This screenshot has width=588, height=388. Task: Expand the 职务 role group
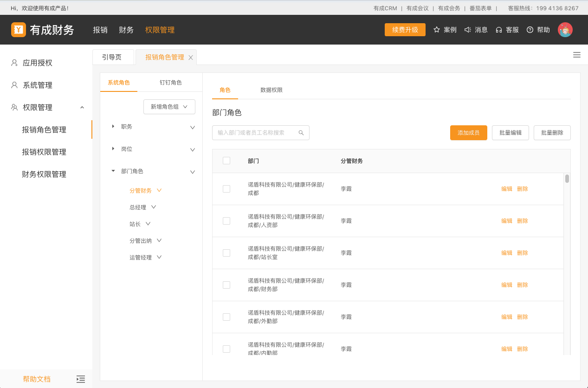(x=113, y=126)
